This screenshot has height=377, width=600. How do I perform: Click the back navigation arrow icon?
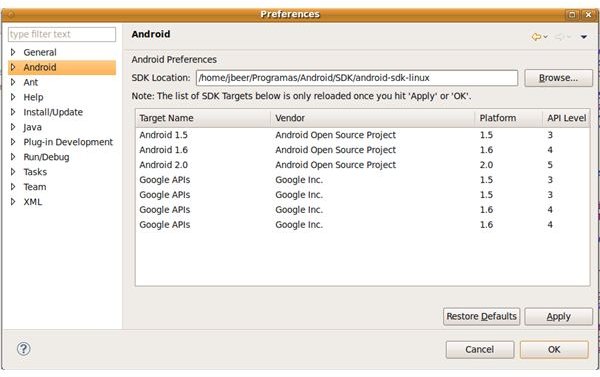coord(536,37)
